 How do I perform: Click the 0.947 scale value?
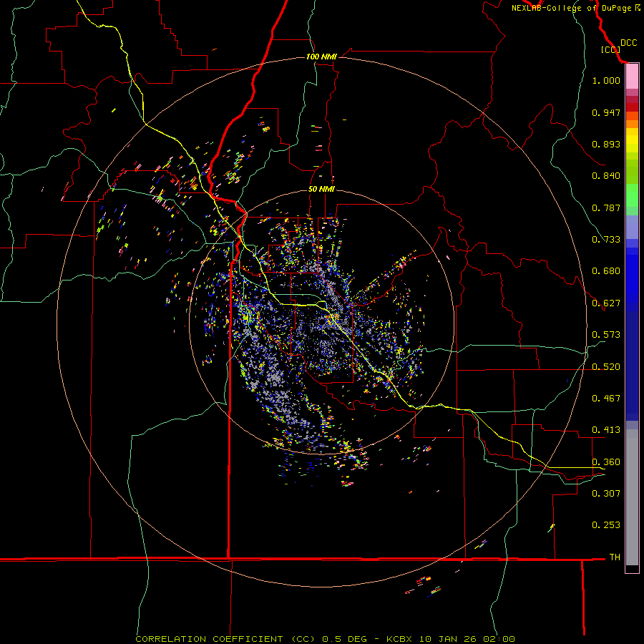tap(606, 112)
